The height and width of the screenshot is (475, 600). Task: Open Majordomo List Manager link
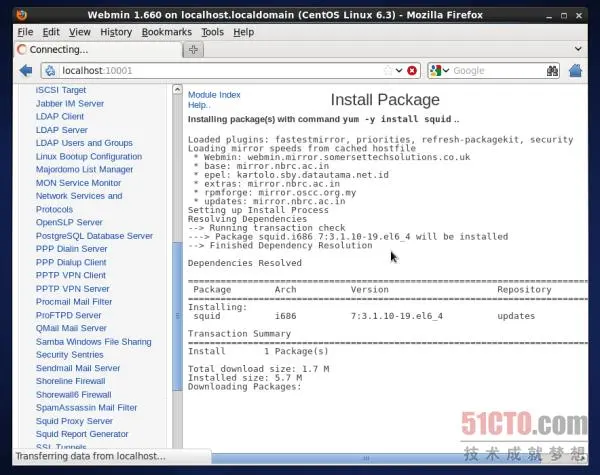[84, 169]
